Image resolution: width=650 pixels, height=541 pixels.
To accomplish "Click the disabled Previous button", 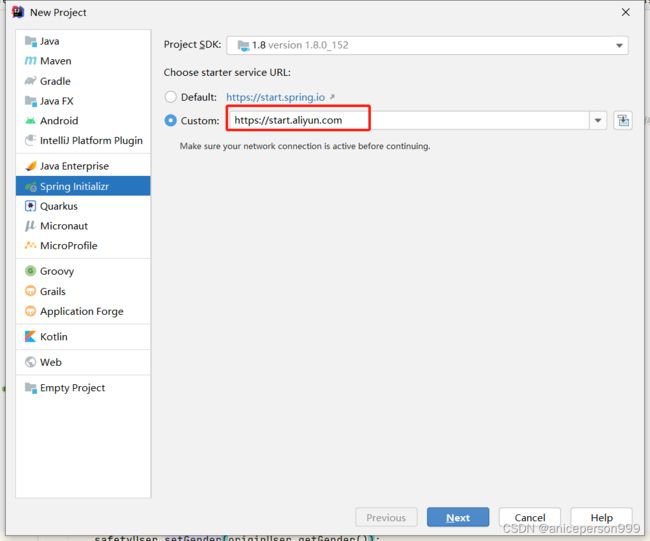I will (x=386, y=517).
